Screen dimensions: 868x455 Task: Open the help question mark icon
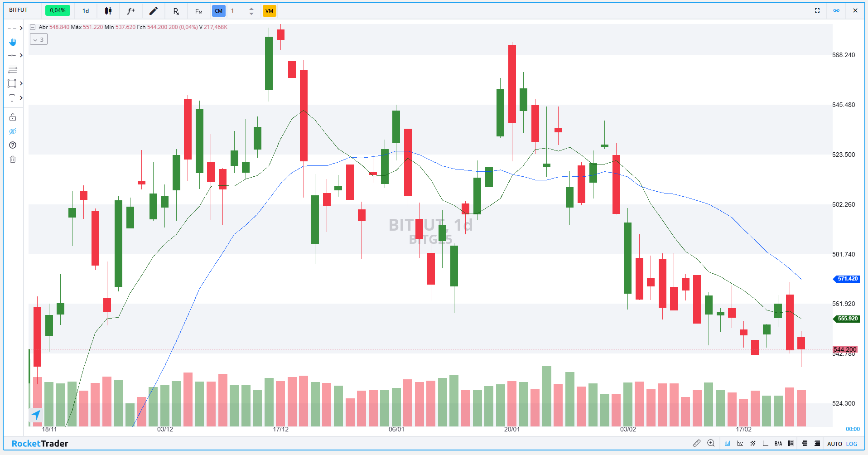pos(13,145)
